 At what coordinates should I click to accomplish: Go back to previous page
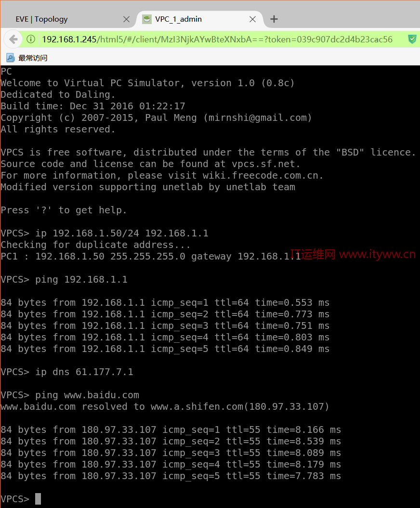tap(13, 39)
